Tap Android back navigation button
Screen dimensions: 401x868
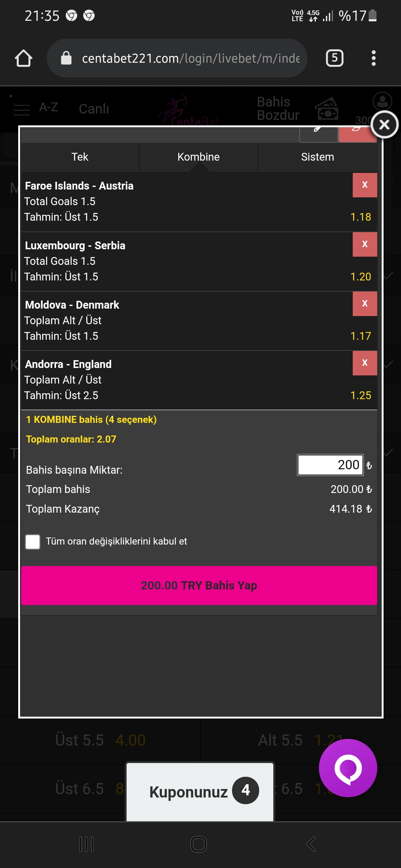click(311, 844)
